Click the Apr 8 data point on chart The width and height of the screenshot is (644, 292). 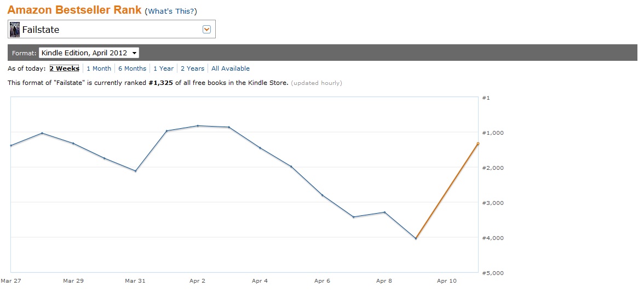(x=384, y=212)
